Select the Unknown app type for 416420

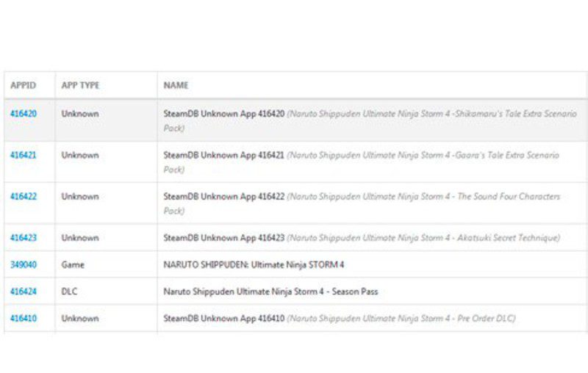click(80, 115)
